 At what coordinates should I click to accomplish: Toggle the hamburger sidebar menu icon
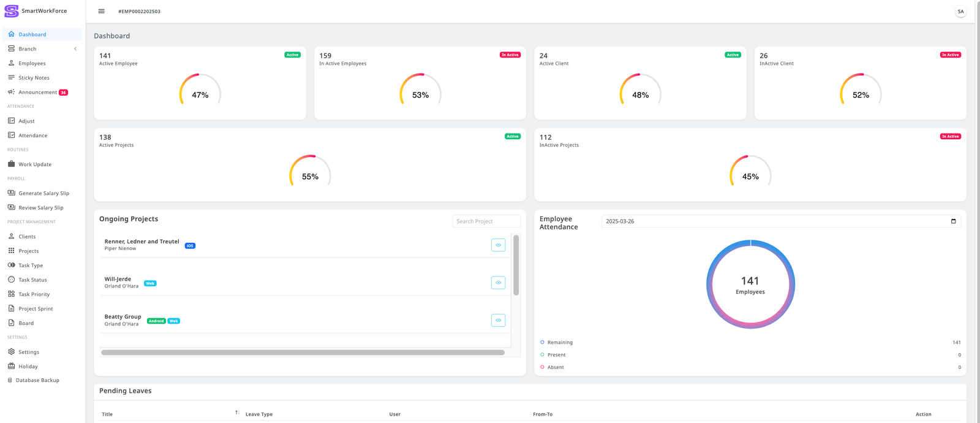point(102,11)
